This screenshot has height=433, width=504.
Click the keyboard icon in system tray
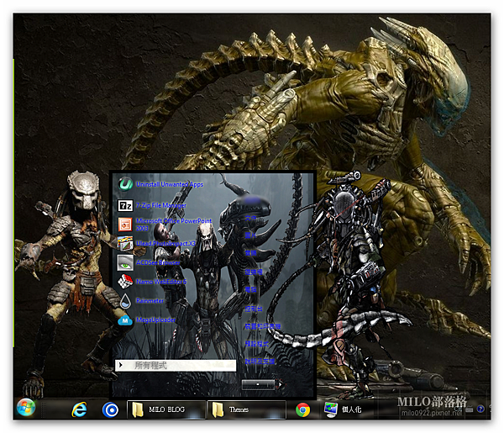470,409
